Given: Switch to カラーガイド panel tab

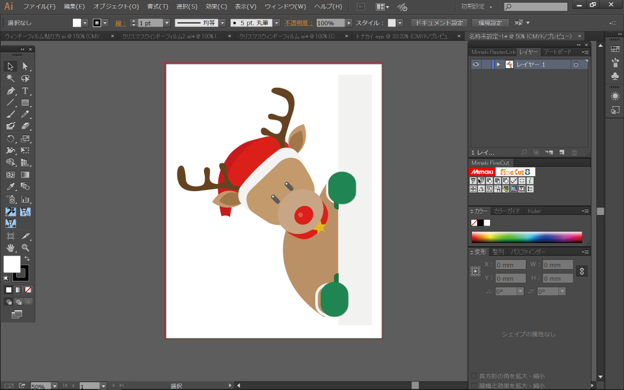Looking at the screenshot, I should point(507,211).
